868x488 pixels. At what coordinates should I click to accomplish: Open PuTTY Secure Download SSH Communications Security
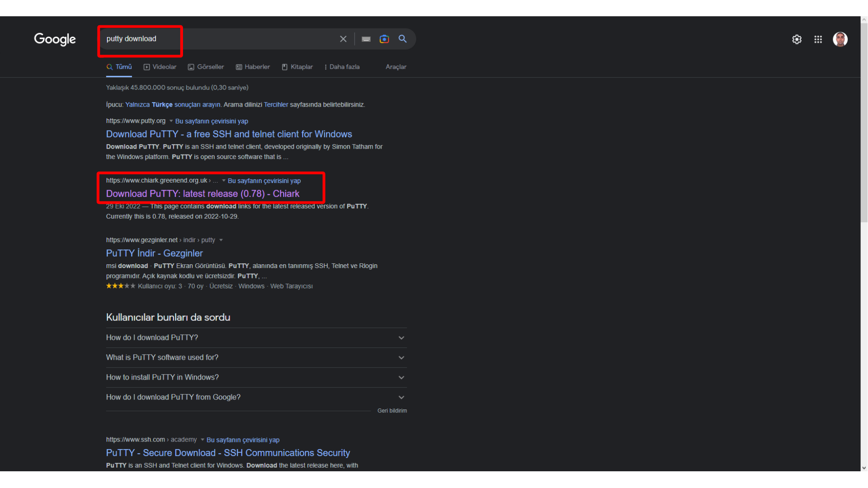coord(228,453)
